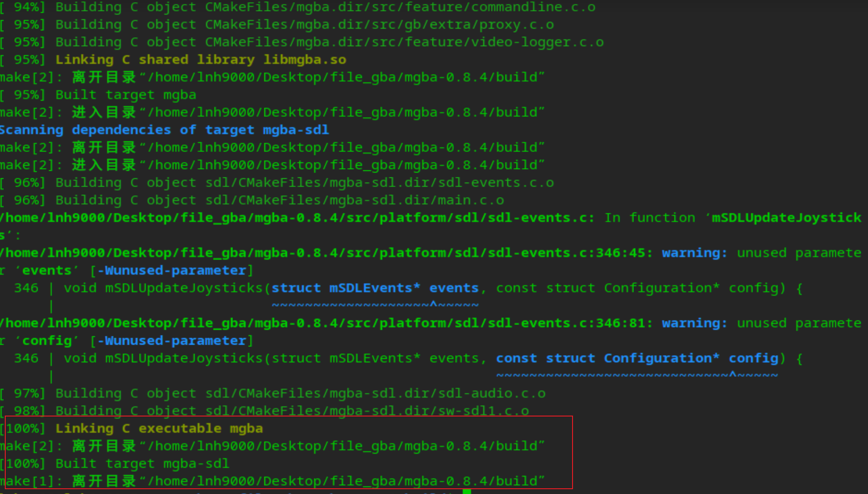This screenshot has width=868, height=494.
Task: Click the 'main.c.o' build line at 96%
Action: [x=252, y=200]
